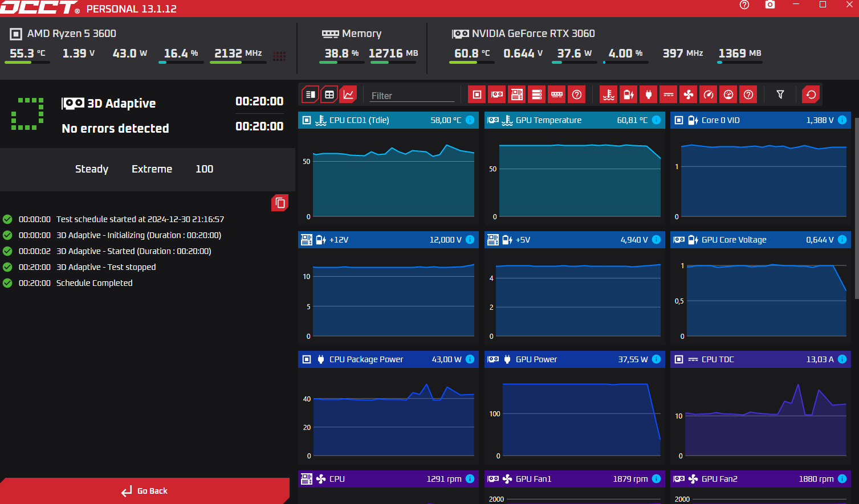Toggle the voltage sensor type filter
This screenshot has width=859, height=504.
click(629, 95)
